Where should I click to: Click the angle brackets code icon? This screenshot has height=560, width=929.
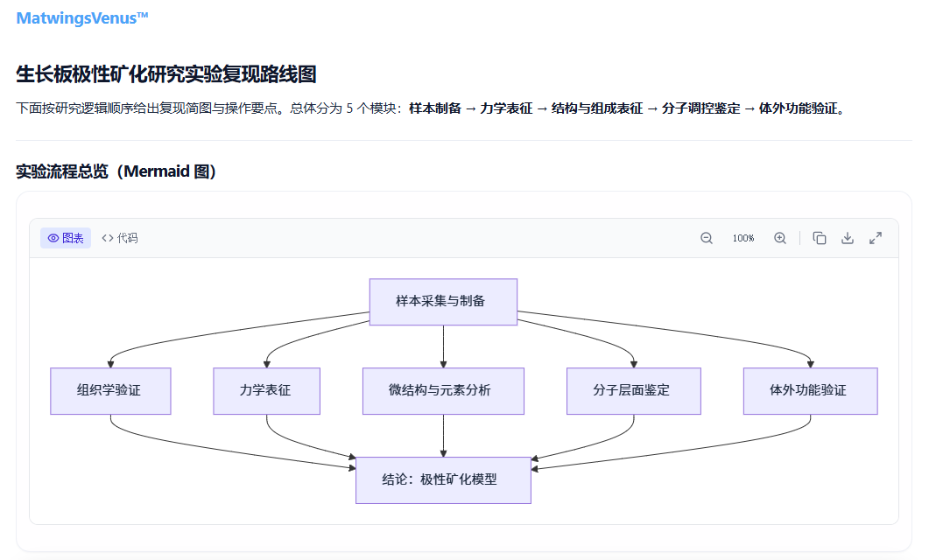point(107,238)
